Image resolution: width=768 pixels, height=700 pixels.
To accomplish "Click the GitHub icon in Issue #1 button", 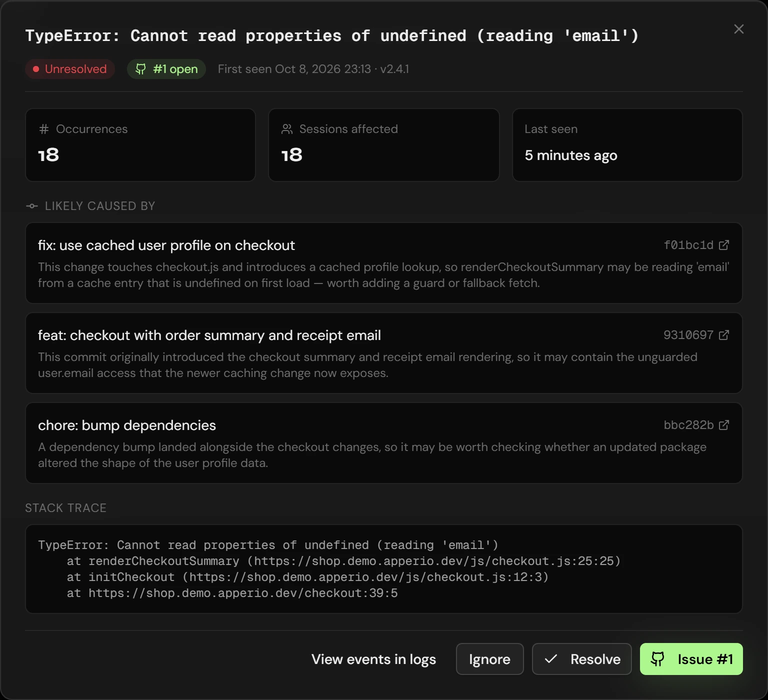I will coord(658,659).
